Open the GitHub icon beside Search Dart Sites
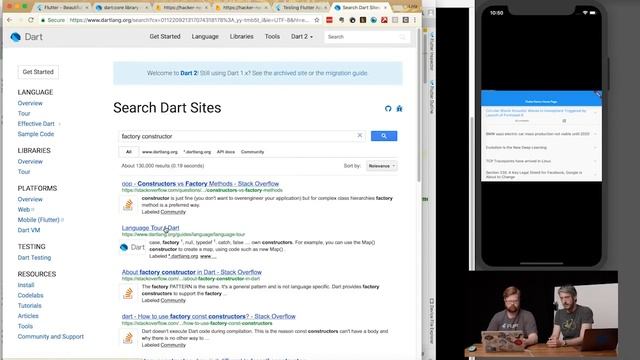 [x=388, y=109]
